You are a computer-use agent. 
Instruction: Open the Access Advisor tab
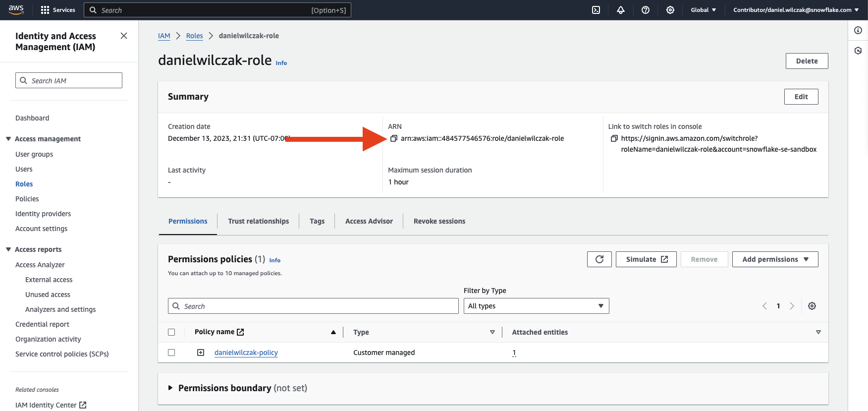tap(369, 221)
